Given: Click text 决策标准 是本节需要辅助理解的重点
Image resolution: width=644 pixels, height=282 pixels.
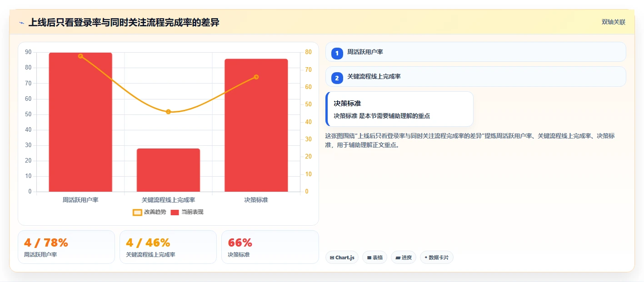Looking at the screenshot, I should click(382, 116).
